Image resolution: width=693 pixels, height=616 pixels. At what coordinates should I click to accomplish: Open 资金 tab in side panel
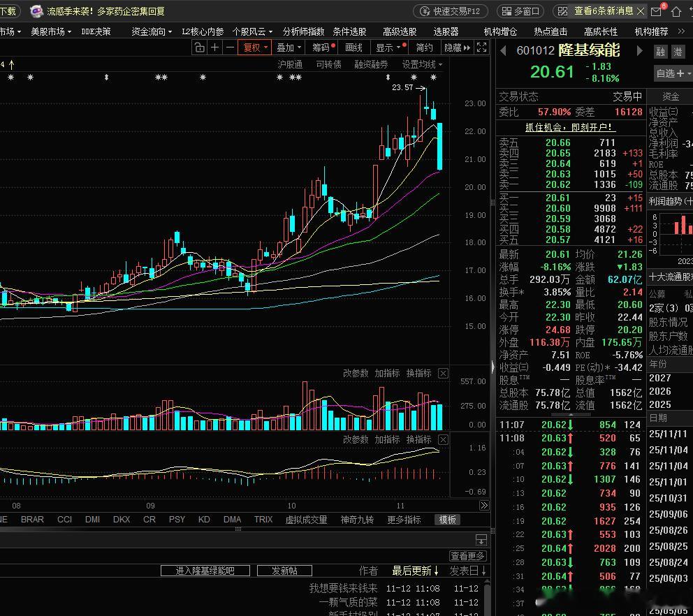(x=671, y=96)
